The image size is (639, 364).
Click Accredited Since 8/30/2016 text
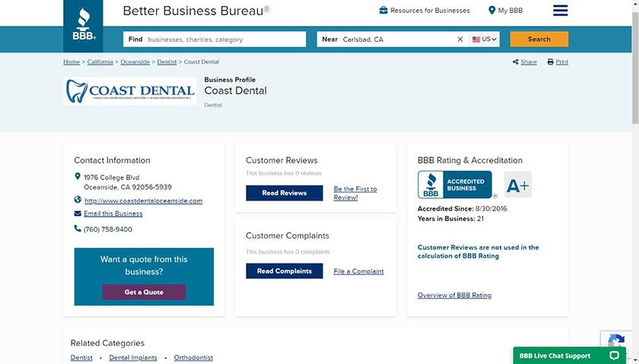click(463, 208)
